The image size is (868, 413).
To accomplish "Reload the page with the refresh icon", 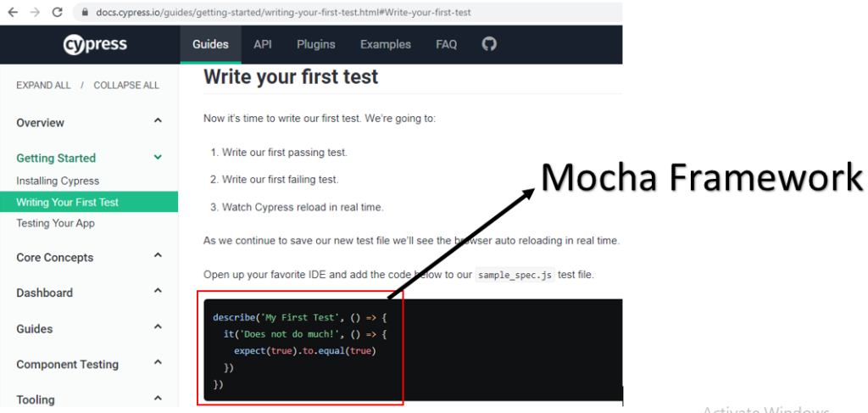I will pos(57,12).
